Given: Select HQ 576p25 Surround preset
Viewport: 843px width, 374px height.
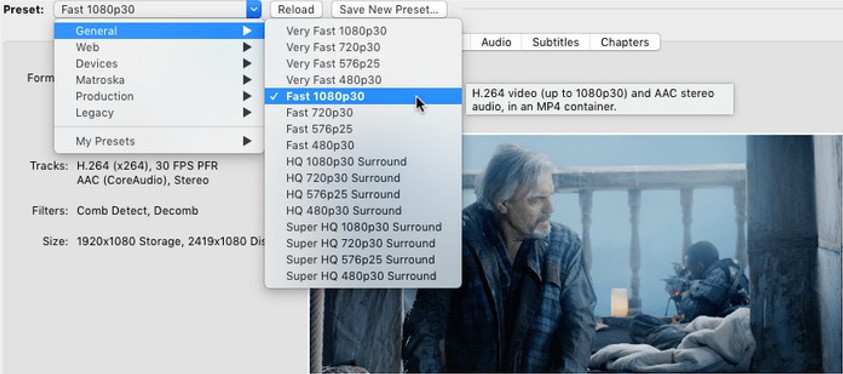Looking at the screenshot, I should [x=363, y=194].
